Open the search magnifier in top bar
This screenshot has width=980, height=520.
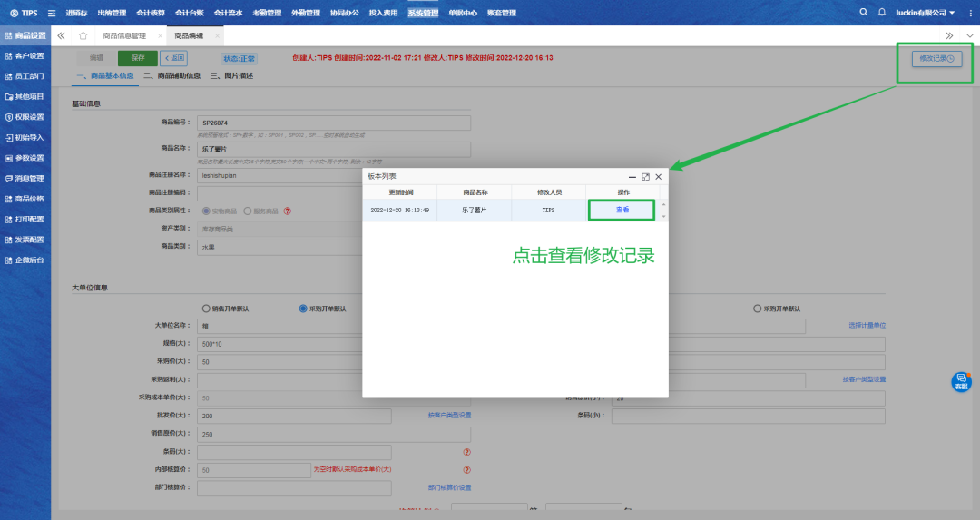(863, 13)
